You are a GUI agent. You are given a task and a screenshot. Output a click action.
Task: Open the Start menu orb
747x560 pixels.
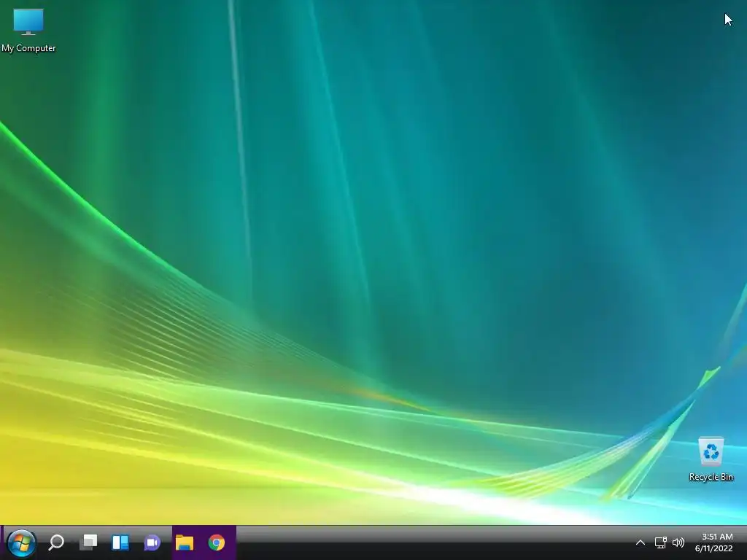coord(21,542)
